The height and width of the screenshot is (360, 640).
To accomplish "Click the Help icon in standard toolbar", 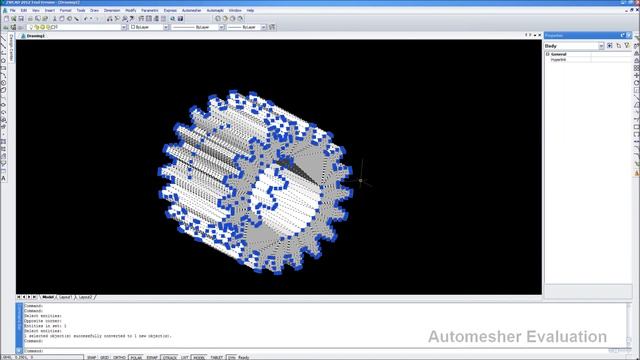I will click(x=180, y=19).
